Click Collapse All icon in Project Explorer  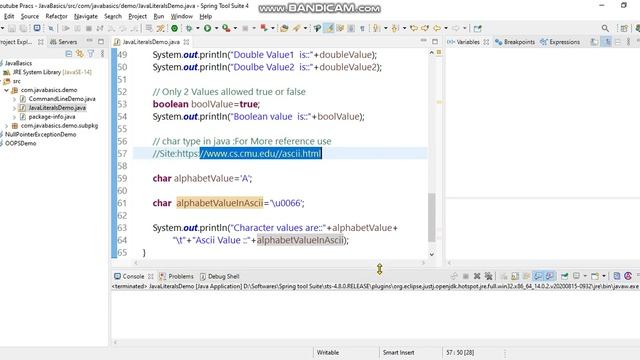pos(69,54)
